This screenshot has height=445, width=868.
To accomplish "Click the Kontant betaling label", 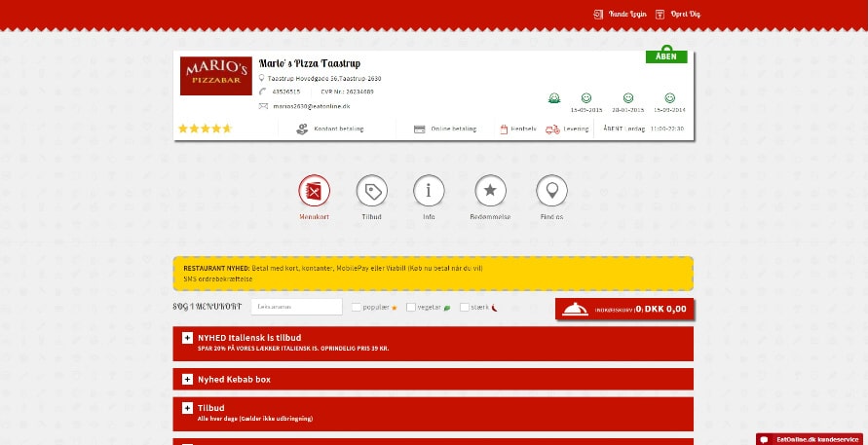I will pos(339,129).
